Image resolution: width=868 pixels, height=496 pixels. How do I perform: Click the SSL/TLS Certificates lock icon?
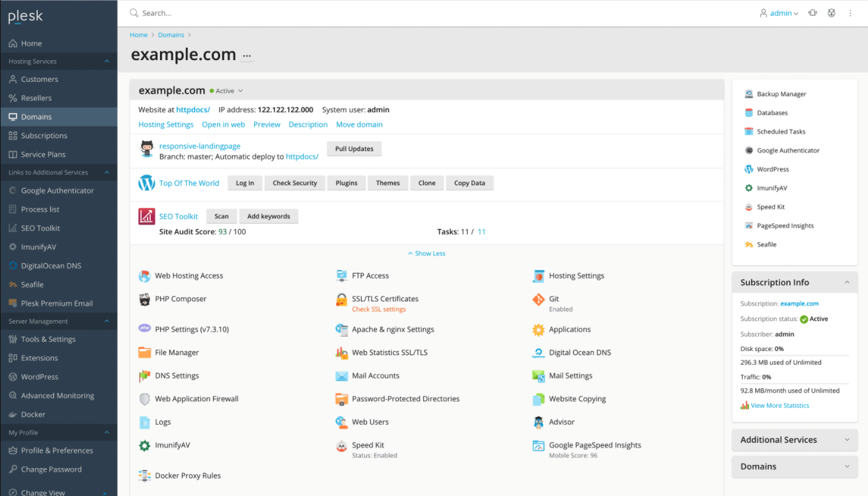[342, 300]
